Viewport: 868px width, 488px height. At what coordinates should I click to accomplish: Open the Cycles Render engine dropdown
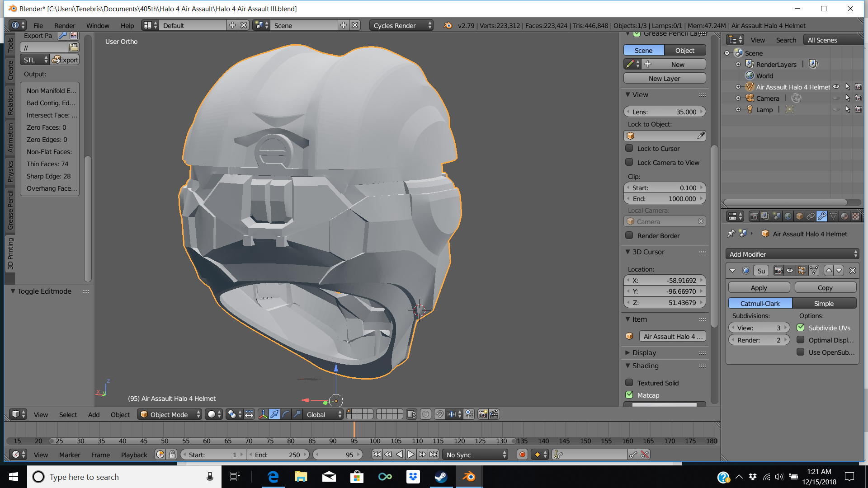(401, 25)
